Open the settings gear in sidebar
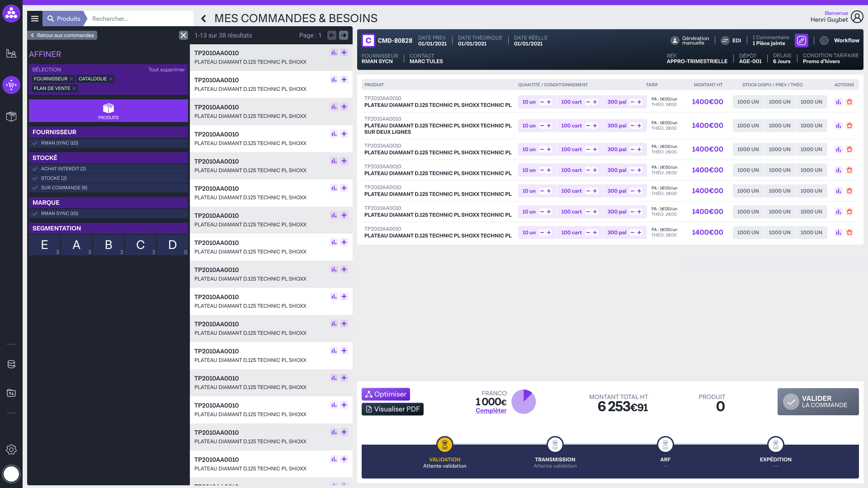Image resolution: width=868 pixels, height=488 pixels. tap(11, 450)
